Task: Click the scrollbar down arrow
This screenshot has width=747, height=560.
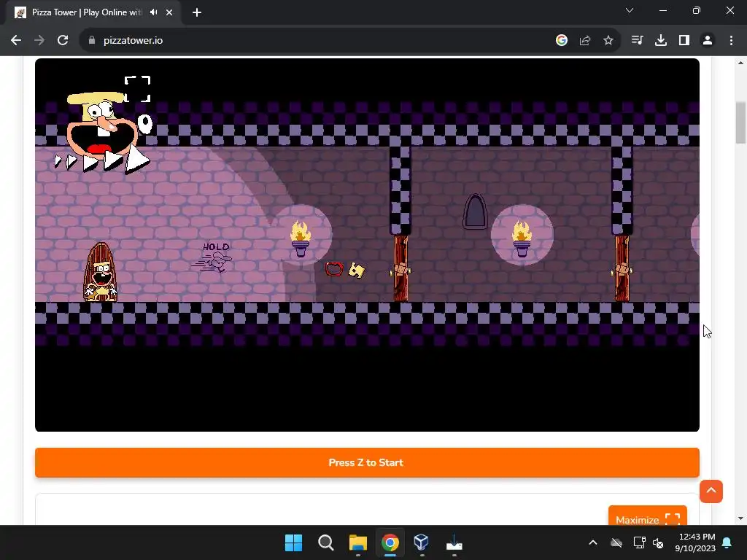Action: pyautogui.click(x=740, y=518)
